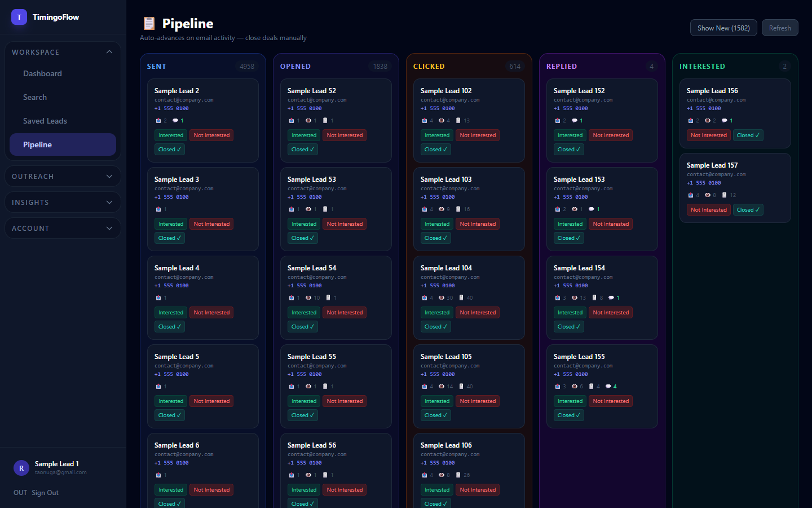Screen dimensions: 812x508
Task: Click replies bubble icon on Sample Lead 155
Action: [x=608, y=387]
